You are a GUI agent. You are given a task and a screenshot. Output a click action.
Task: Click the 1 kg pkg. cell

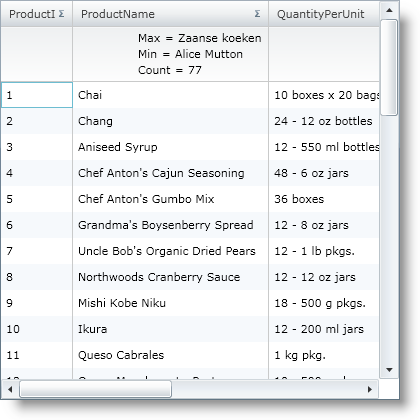[x=324, y=355]
